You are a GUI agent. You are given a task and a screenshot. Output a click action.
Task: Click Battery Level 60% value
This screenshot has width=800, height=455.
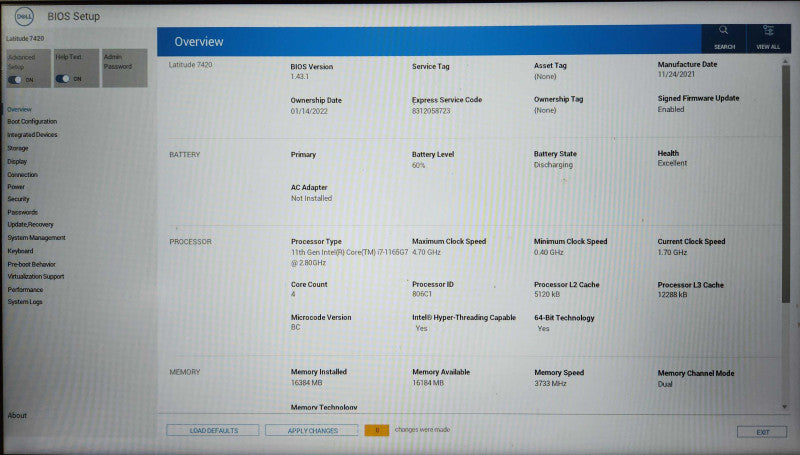pyautogui.click(x=418, y=165)
